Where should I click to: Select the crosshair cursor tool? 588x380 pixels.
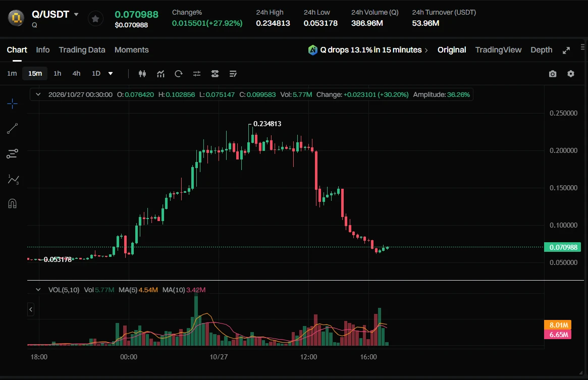point(13,103)
